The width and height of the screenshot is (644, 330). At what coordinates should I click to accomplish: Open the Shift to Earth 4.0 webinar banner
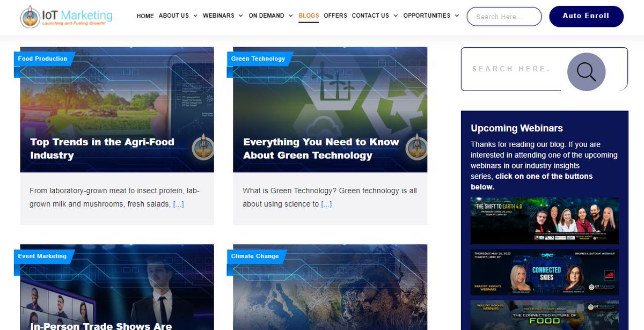(545, 221)
